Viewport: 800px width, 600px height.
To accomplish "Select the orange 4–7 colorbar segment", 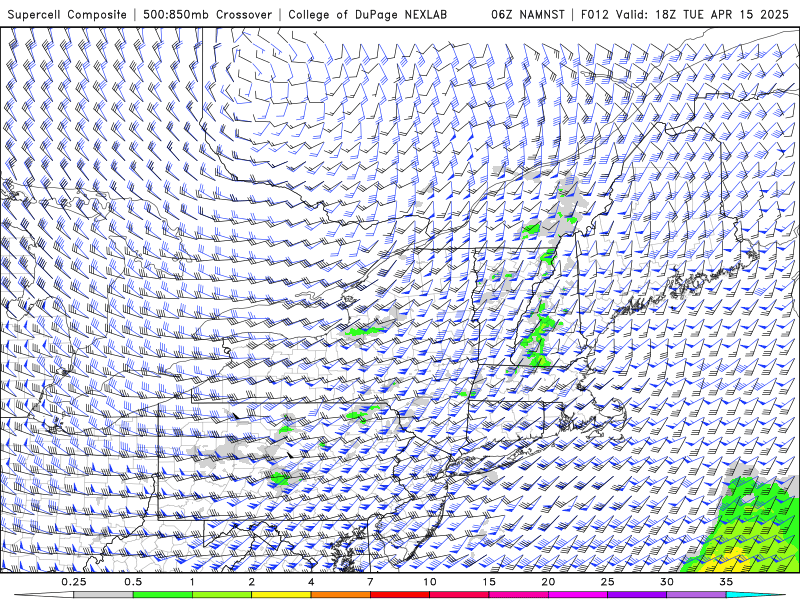I will (340, 595).
